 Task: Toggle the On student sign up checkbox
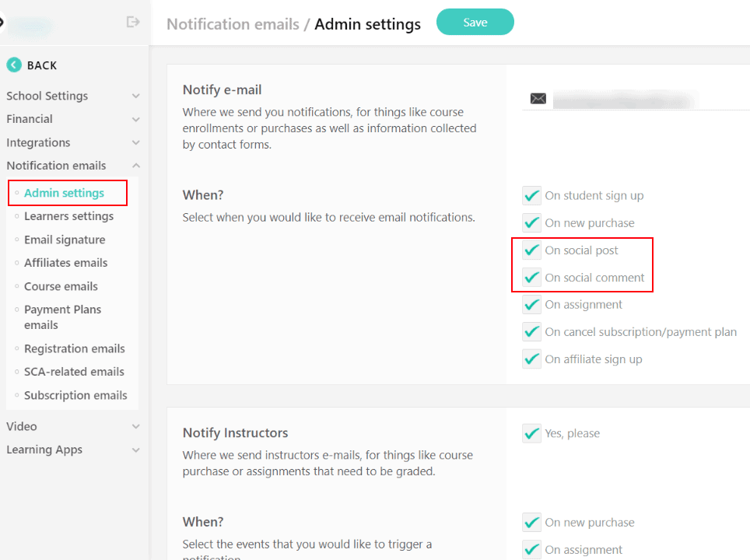[x=532, y=196]
